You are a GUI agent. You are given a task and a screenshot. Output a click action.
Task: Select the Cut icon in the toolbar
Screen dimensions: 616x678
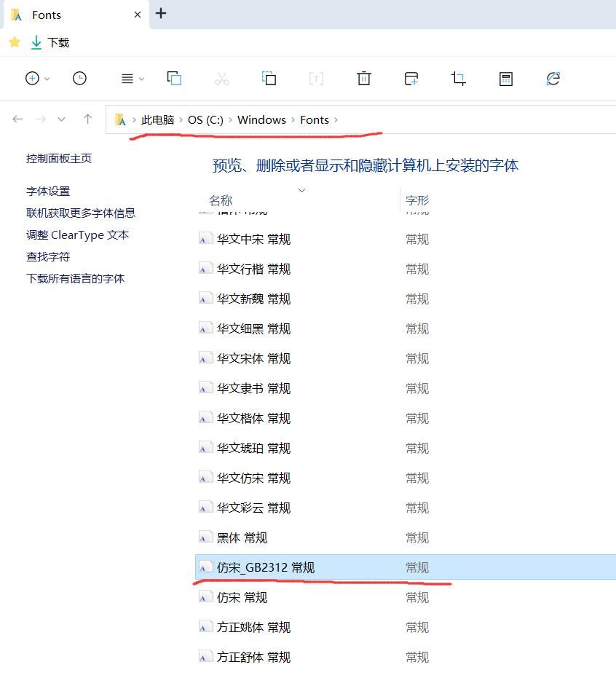point(222,79)
